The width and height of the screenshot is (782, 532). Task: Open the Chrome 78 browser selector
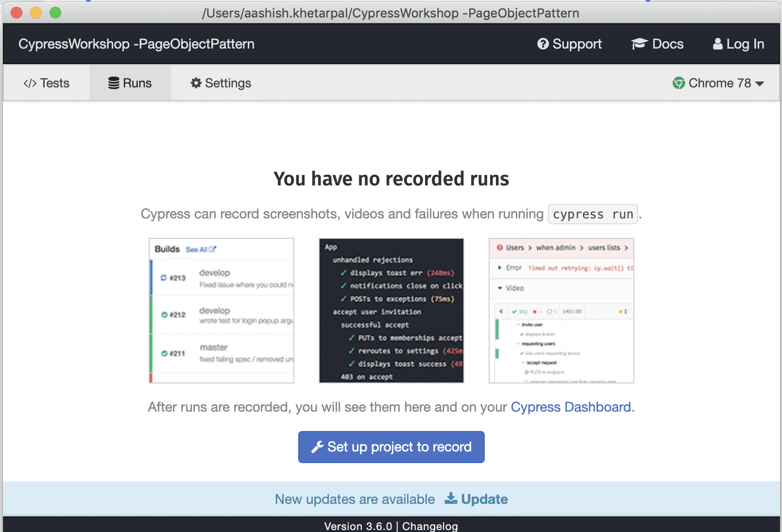(719, 83)
